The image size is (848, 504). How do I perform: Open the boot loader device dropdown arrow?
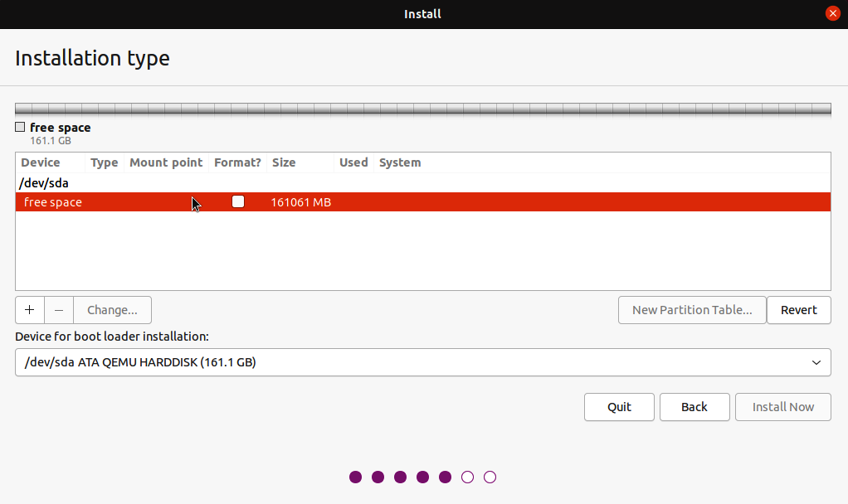coord(816,362)
